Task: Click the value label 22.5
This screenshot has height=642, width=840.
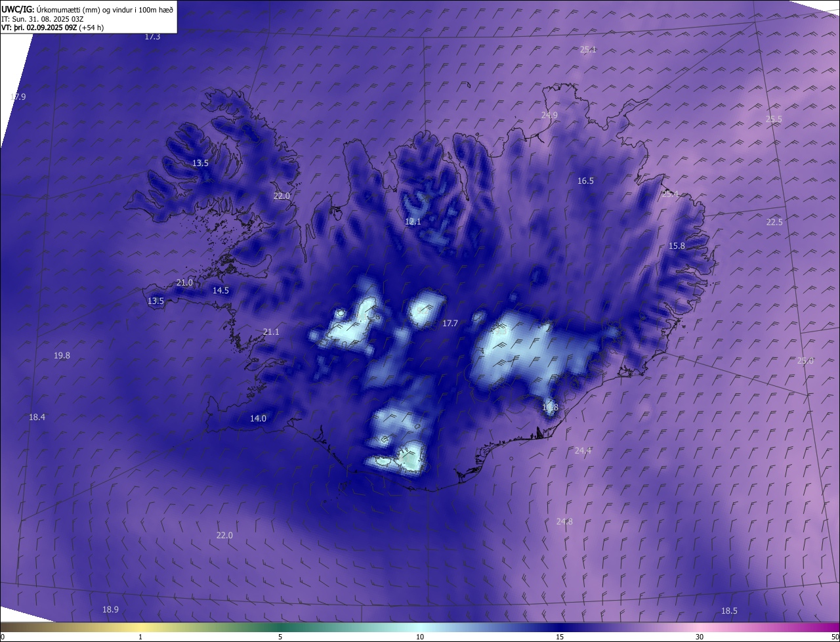Action: click(x=774, y=222)
